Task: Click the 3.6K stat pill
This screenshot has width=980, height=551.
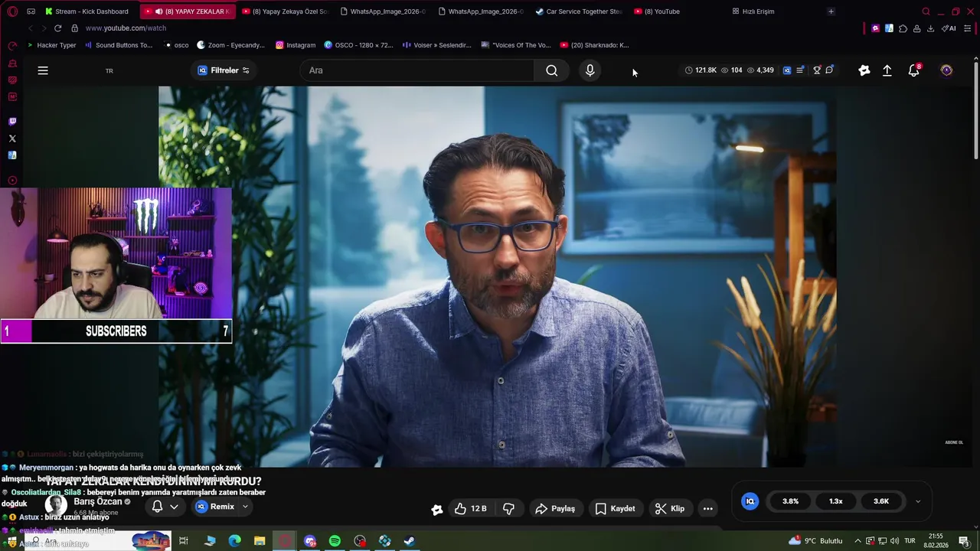Action: pos(881,501)
